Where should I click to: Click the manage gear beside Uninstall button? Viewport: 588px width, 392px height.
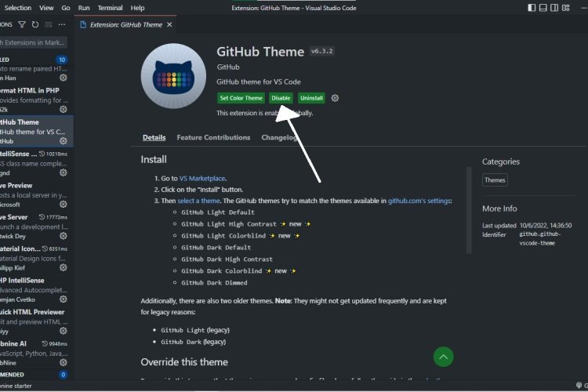point(335,98)
